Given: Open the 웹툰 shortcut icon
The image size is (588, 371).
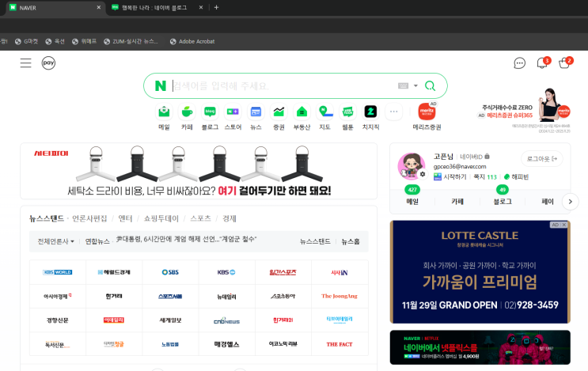Looking at the screenshot, I should 347,112.
